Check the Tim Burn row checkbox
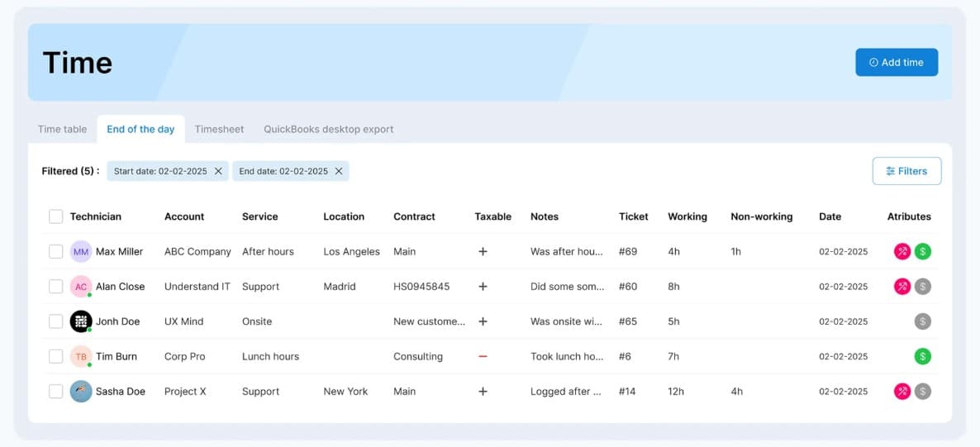The image size is (980, 447). [x=55, y=356]
